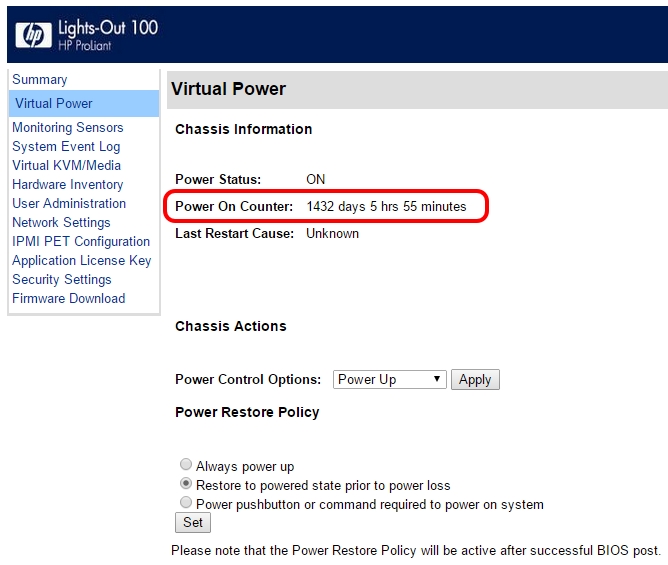This screenshot has width=668, height=565.
Task: Go to Virtual KVM/Media
Action: (x=66, y=165)
